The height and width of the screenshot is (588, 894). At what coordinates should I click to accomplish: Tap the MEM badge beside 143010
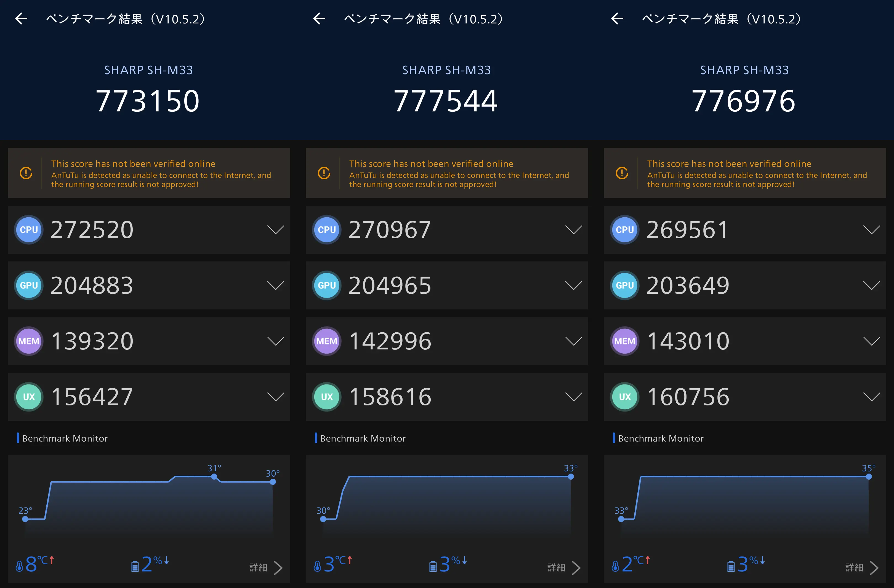(625, 341)
